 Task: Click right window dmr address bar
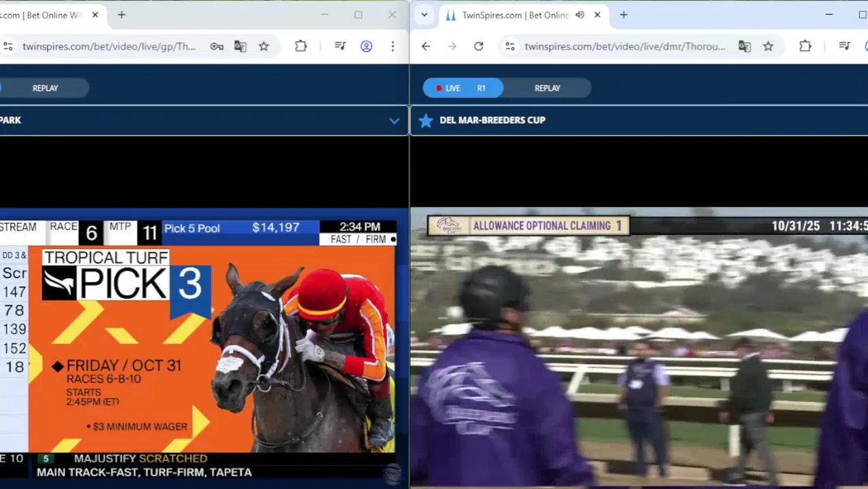pos(625,46)
